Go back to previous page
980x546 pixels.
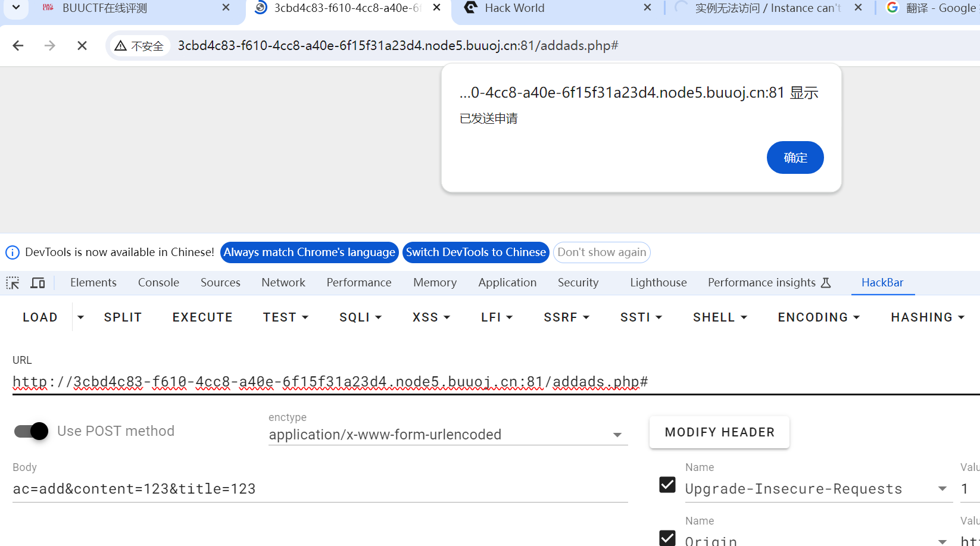[x=18, y=46]
